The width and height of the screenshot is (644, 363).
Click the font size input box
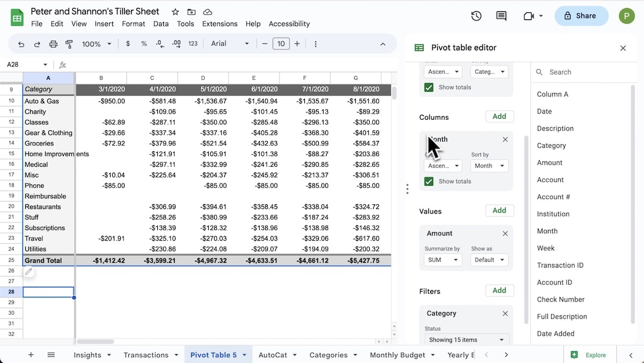click(x=281, y=44)
